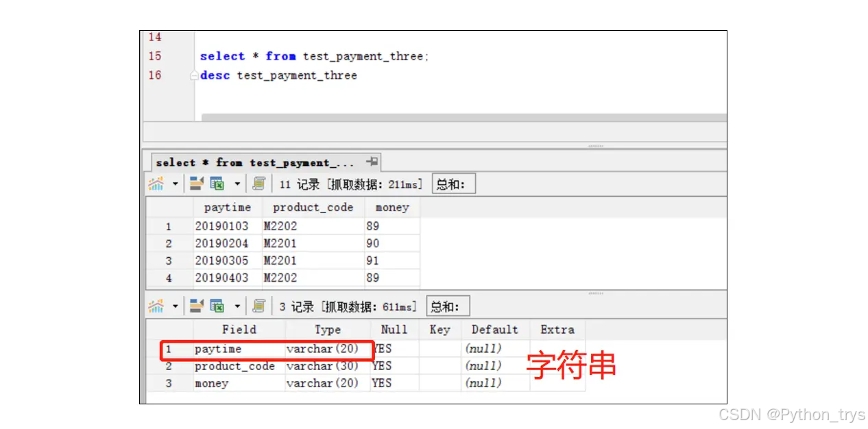Image resolution: width=868 pixels, height=429 pixels.
Task: Click the money column header
Action: pos(392,207)
